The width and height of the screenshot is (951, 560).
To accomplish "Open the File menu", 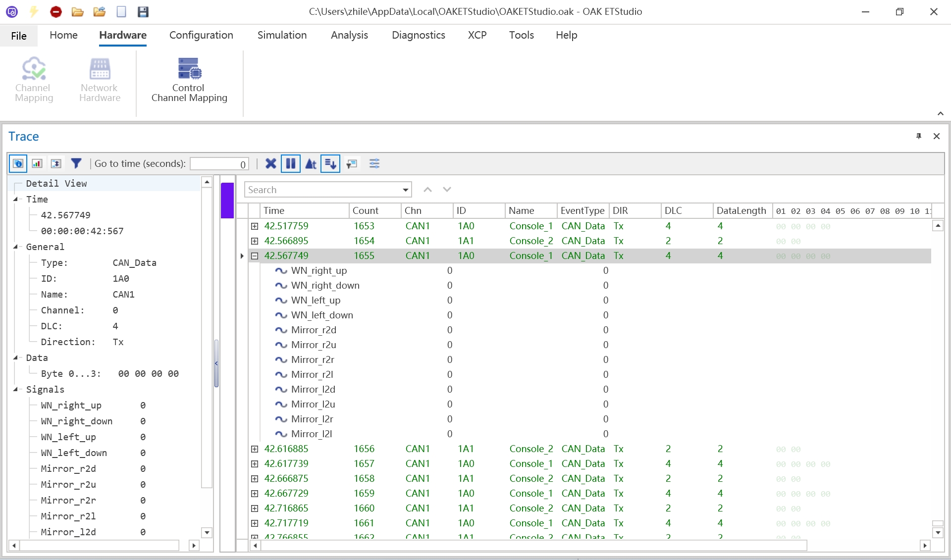I will [19, 36].
